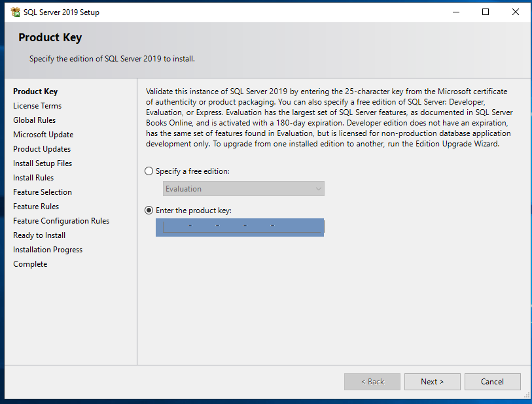Viewport: 532px width, 404px height.
Task: Click the Back button
Action: (372, 382)
